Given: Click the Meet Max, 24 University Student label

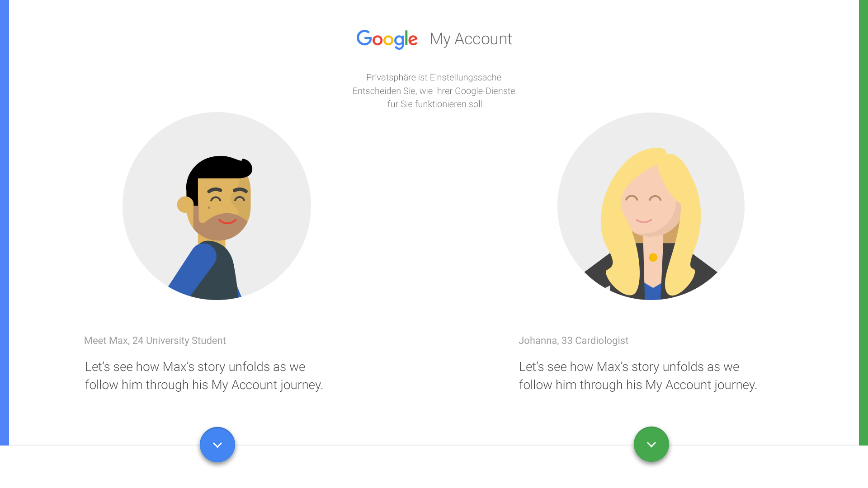Looking at the screenshot, I should 155,341.
